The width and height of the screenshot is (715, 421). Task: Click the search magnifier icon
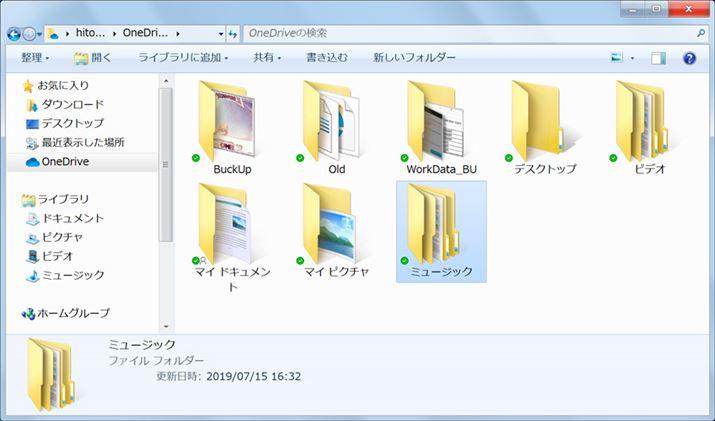[x=701, y=33]
